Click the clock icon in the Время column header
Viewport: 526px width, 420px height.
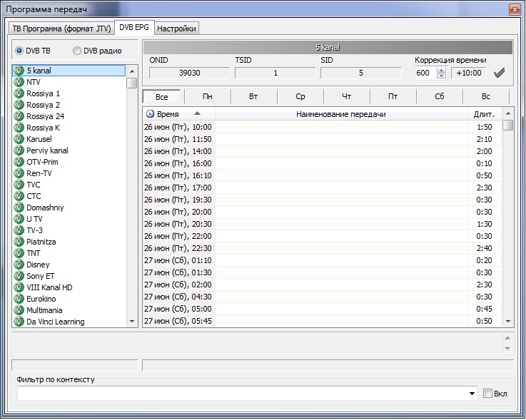(x=150, y=114)
